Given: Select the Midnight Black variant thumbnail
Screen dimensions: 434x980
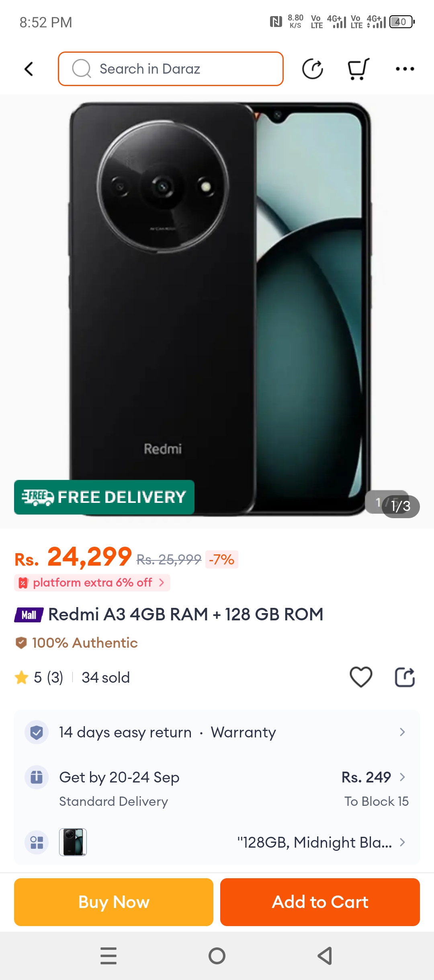Looking at the screenshot, I should [73, 842].
